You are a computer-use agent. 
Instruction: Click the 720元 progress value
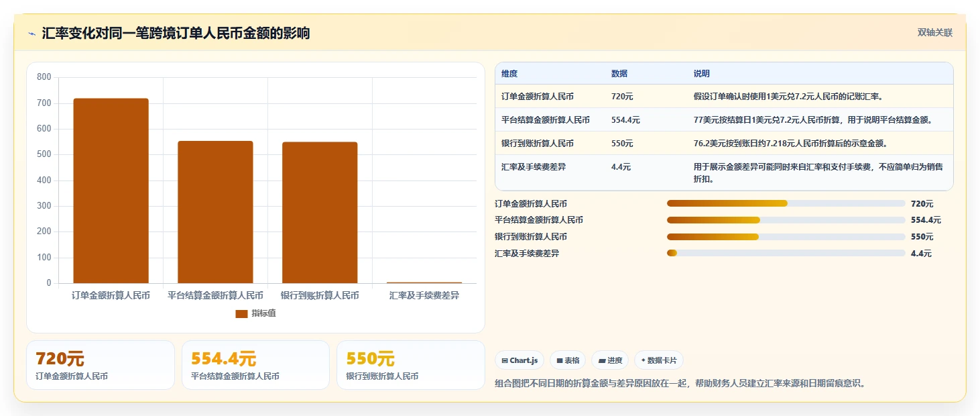point(922,204)
